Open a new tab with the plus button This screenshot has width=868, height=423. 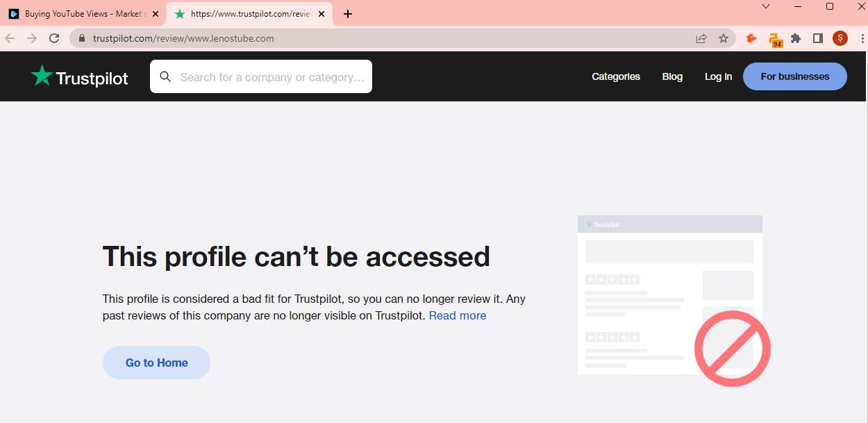[x=348, y=14]
